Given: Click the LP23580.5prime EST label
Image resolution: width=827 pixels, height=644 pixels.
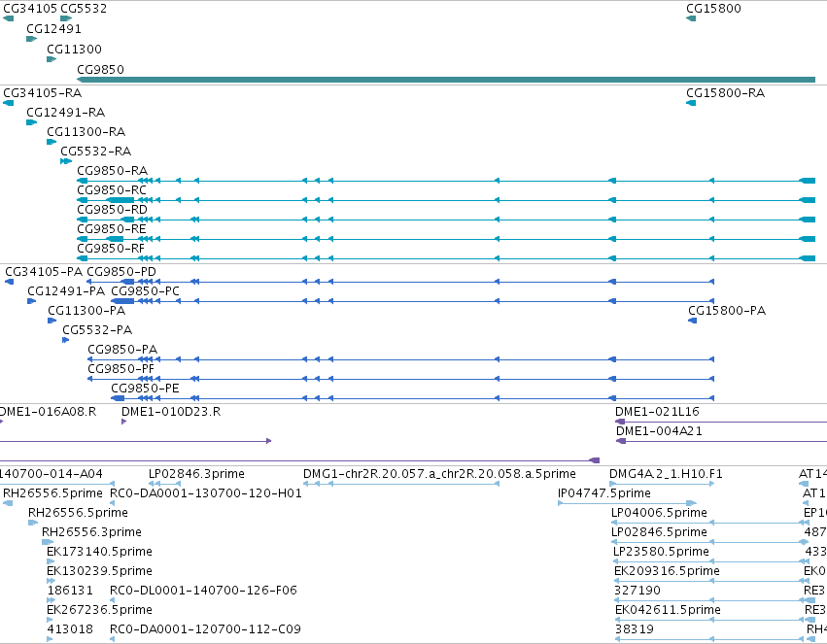Looking at the screenshot, I should 662,552.
